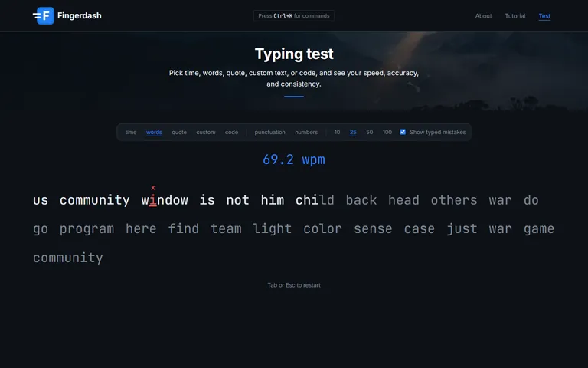
Task: Click the word 'game' in the test
Action: tap(539, 229)
